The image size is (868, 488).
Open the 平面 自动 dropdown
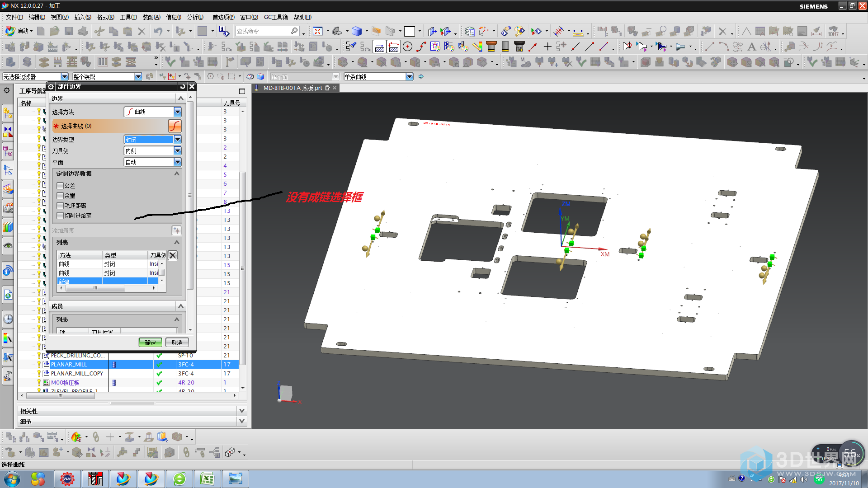[x=153, y=162]
